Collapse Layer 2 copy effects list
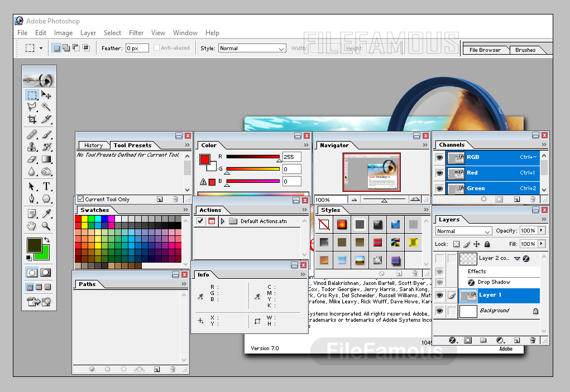The height and width of the screenshot is (392, 570). click(x=517, y=258)
